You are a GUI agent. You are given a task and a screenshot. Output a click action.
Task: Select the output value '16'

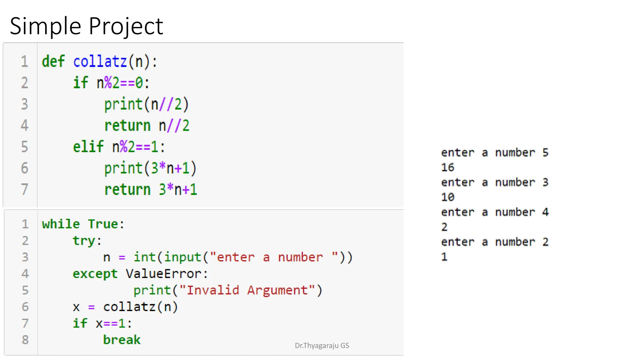tap(447, 167)
